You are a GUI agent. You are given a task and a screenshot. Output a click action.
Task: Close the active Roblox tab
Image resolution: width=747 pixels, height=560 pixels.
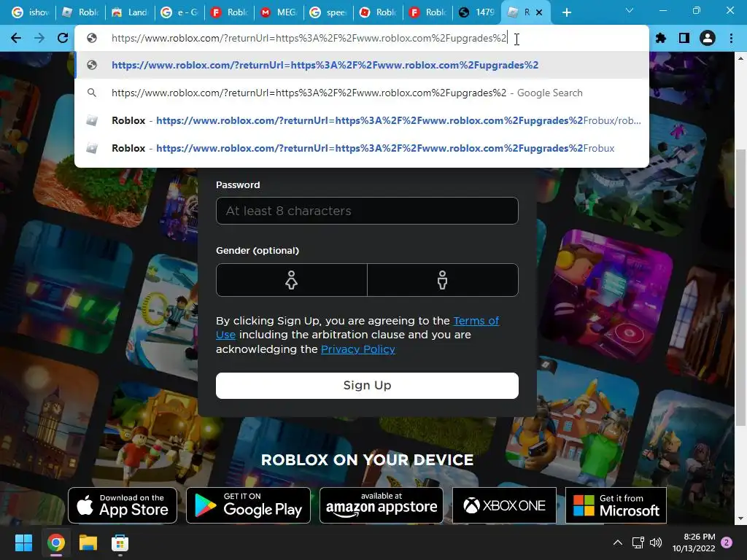click(x=539, y=12)
